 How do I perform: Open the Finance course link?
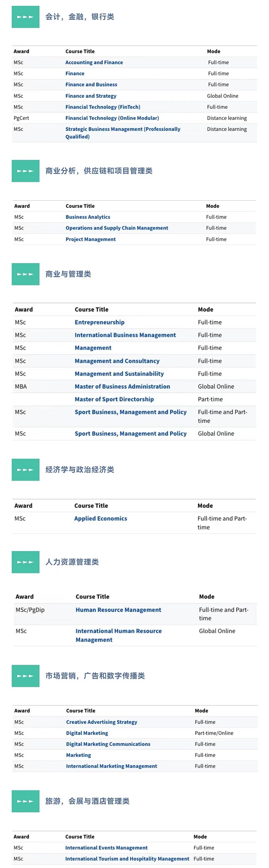click(75, 73)
